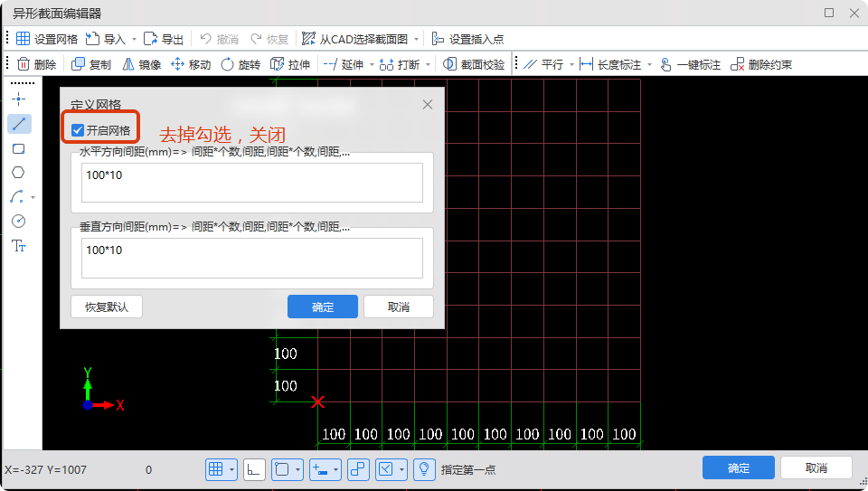This screenshot has height=491, width=868.
Task: Confirm section editor with bottom 确定
Action: [739, 467]
